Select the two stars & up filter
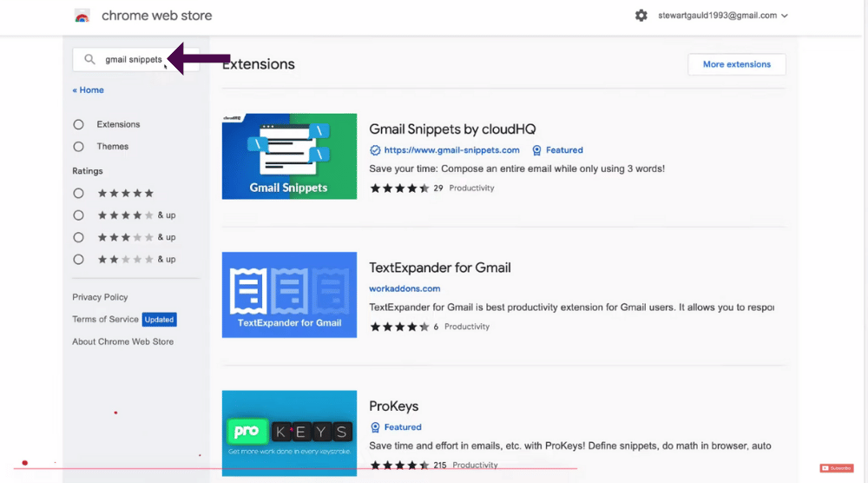Viewport: 868px width, 483px height. (79, 260)
